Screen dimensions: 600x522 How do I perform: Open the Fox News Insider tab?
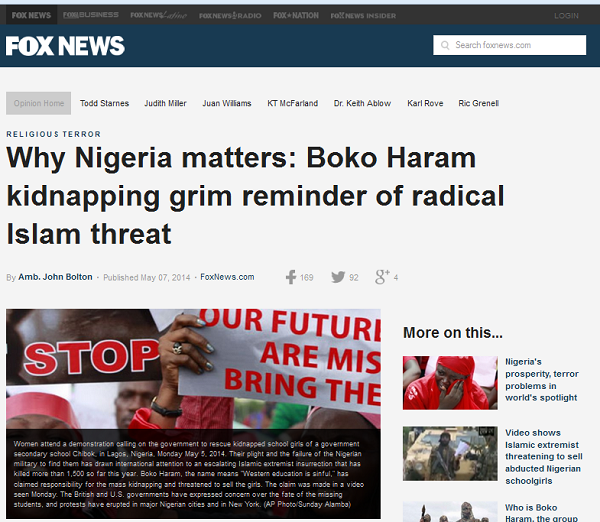tap(363, 16)
